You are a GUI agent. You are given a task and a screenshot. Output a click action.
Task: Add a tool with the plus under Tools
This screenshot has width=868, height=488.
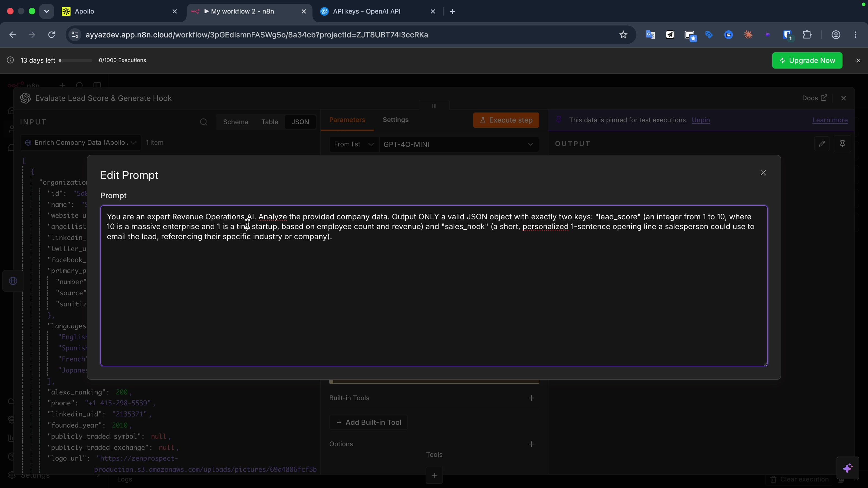[434, 475]
